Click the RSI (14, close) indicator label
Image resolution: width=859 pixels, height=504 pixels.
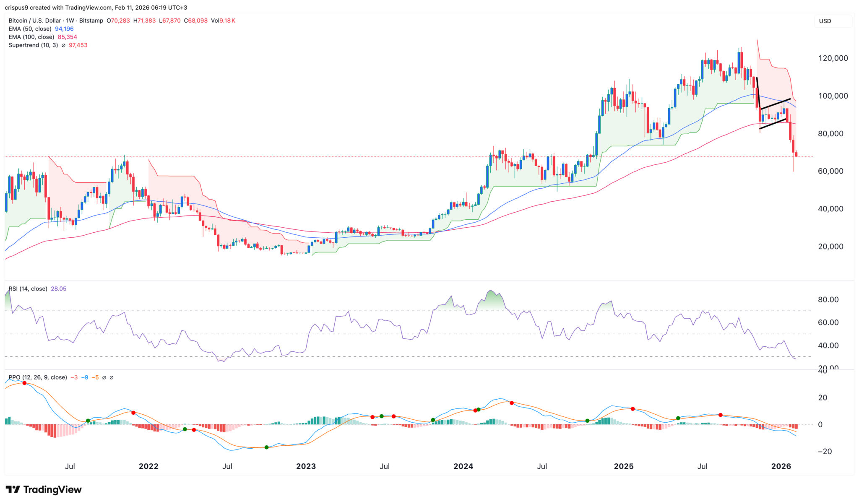coord(28,289)
